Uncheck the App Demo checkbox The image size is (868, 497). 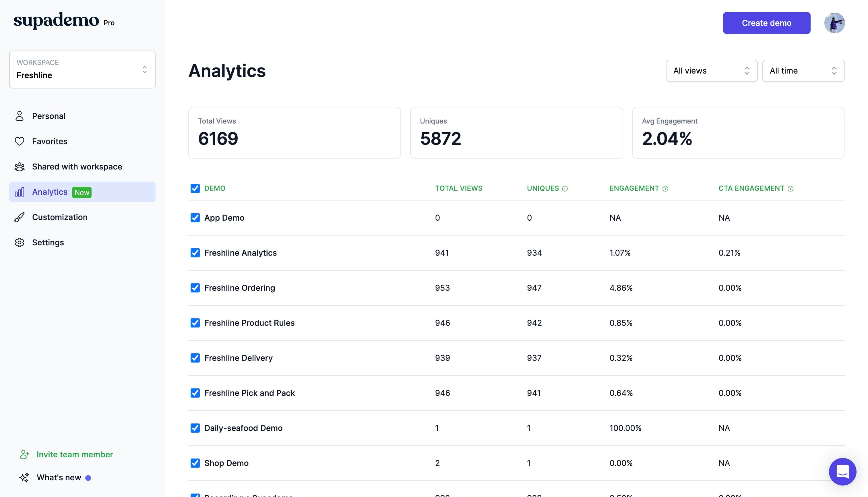coord(195,218)
